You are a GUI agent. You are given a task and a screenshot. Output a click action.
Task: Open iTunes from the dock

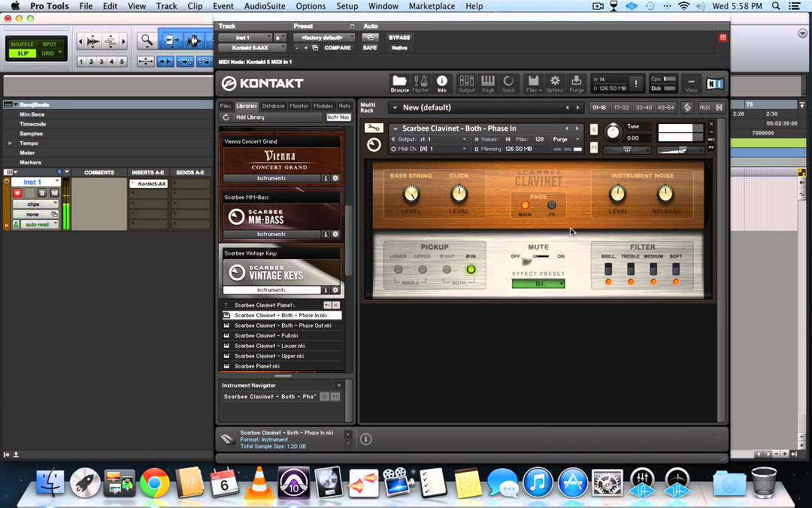click(538, 482)
